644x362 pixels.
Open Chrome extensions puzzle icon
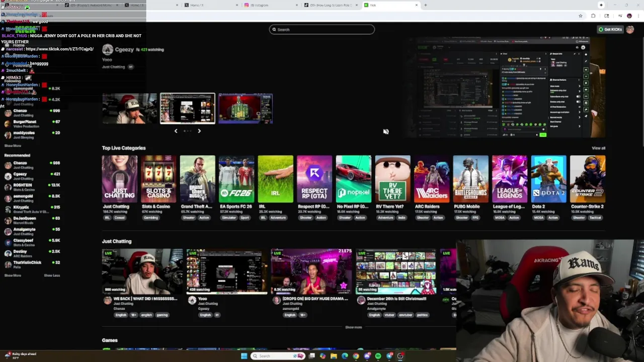click(x=593, y=16)
